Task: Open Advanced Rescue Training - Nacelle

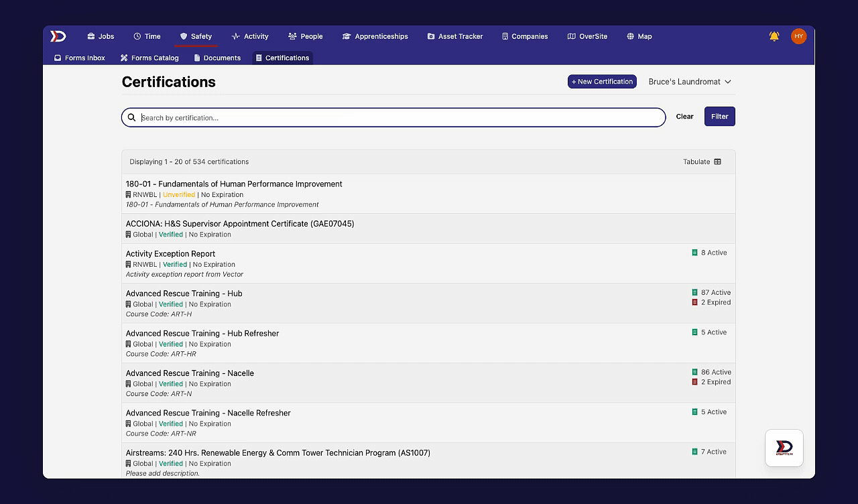Action: pyautogui.click(x=190, y=373)
